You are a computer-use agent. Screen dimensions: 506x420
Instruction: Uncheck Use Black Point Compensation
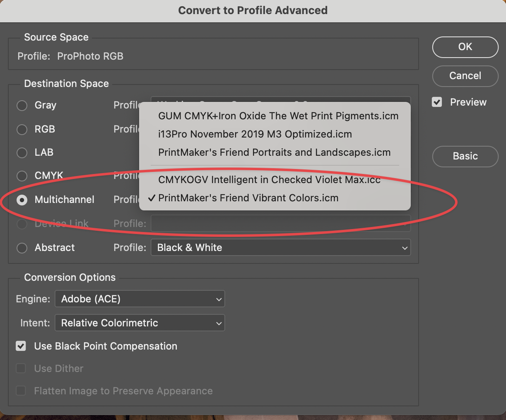click(21, 346)
